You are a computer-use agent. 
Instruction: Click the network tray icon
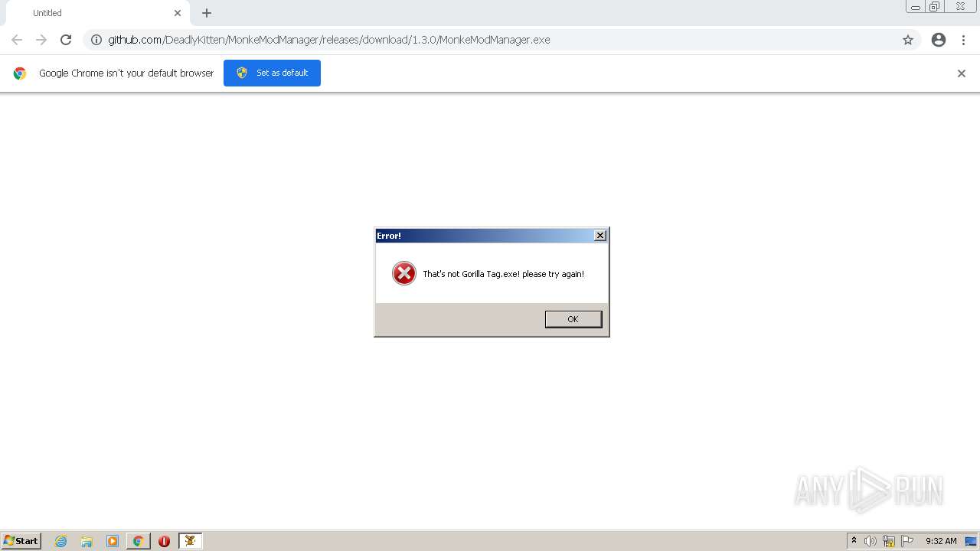(889, 541)
